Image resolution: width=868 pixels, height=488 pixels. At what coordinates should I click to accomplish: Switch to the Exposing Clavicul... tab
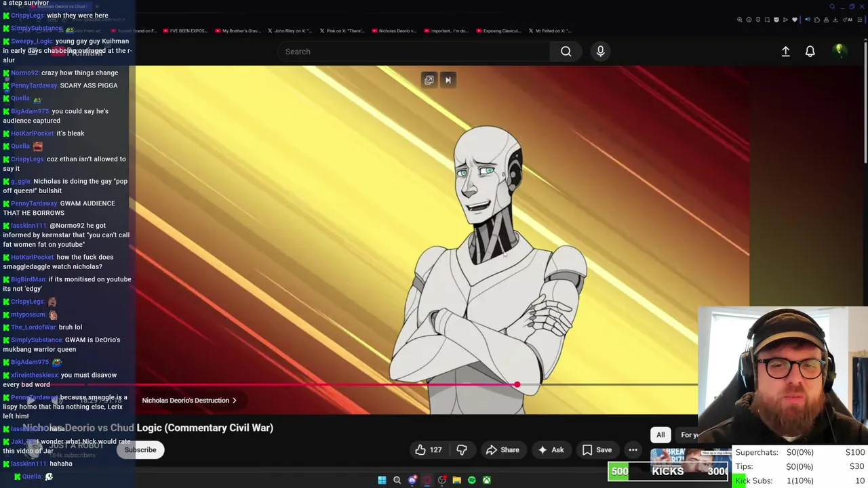(499, 30)
